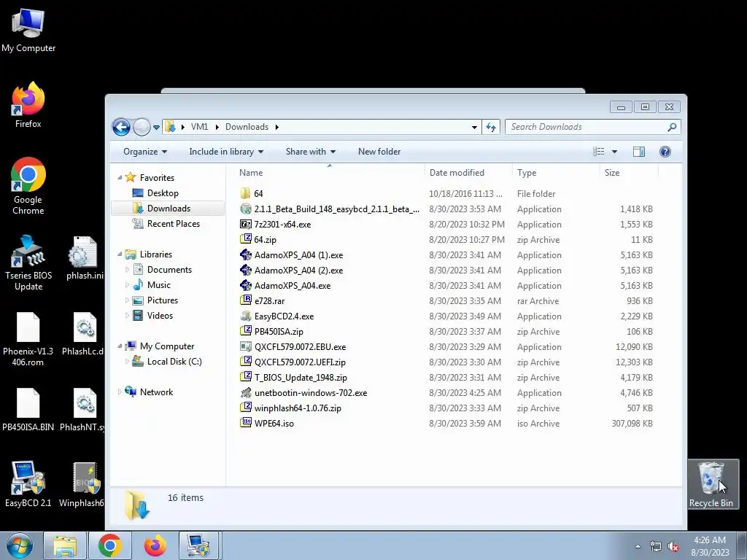Select the Pictures library
Image resolution: width=747 pixels, height=560 pixels.
tap(163, 300)
